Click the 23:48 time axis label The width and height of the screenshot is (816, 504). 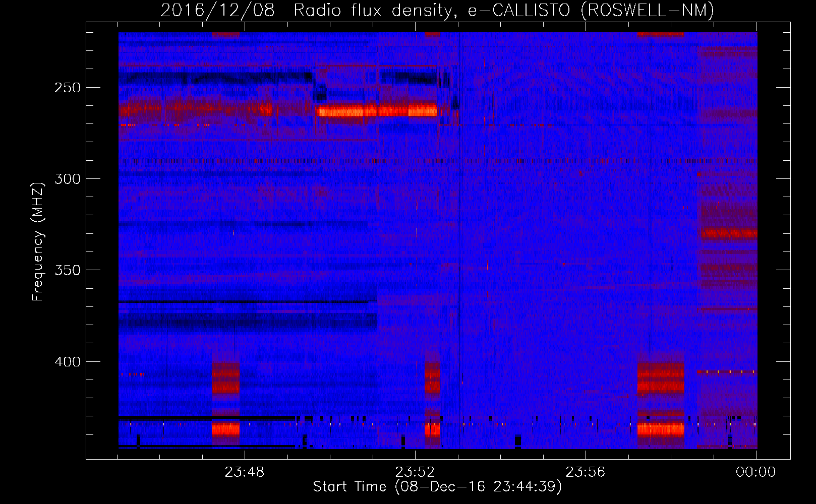click(x=245, y=472)
